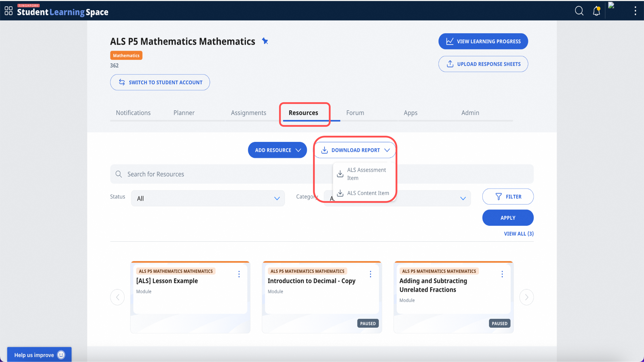
Task: Choose ALS Assessment Item report
Action: pos(364,174)
